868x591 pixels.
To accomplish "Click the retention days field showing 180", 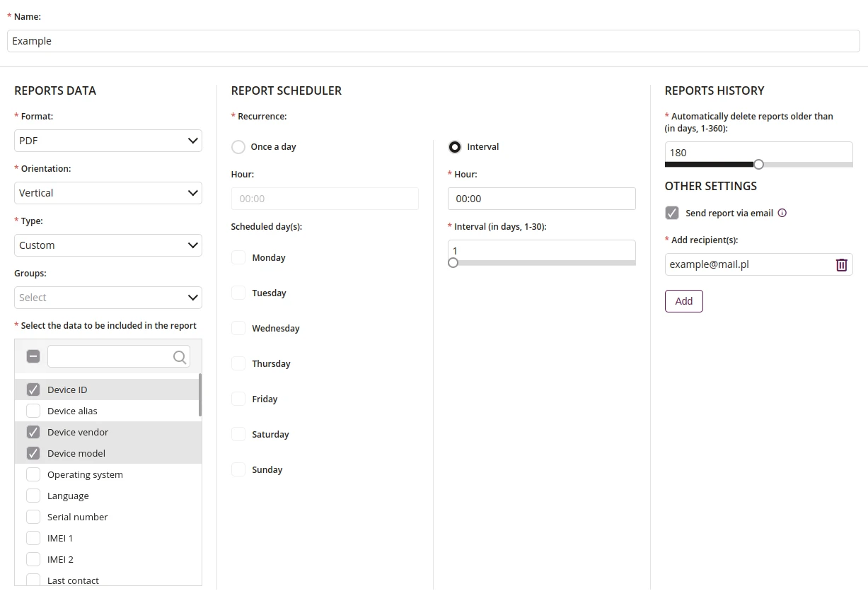I will click(759, 152).
